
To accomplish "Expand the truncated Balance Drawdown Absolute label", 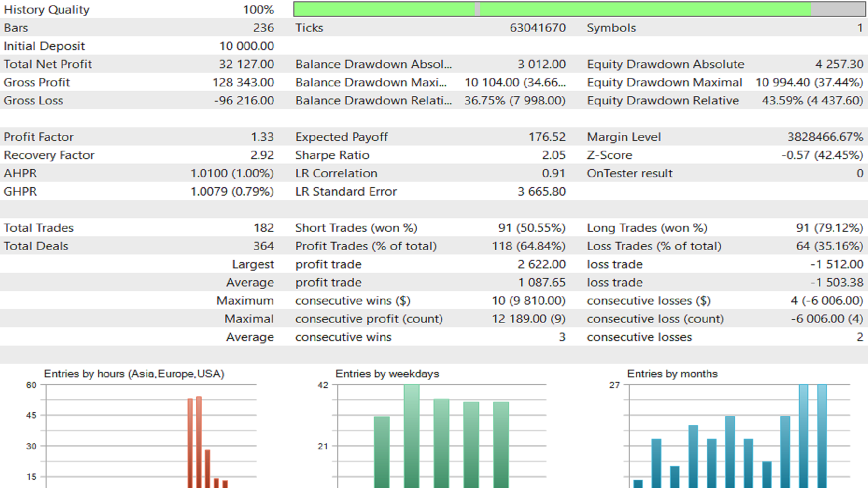I will click(x=373, y=64).
